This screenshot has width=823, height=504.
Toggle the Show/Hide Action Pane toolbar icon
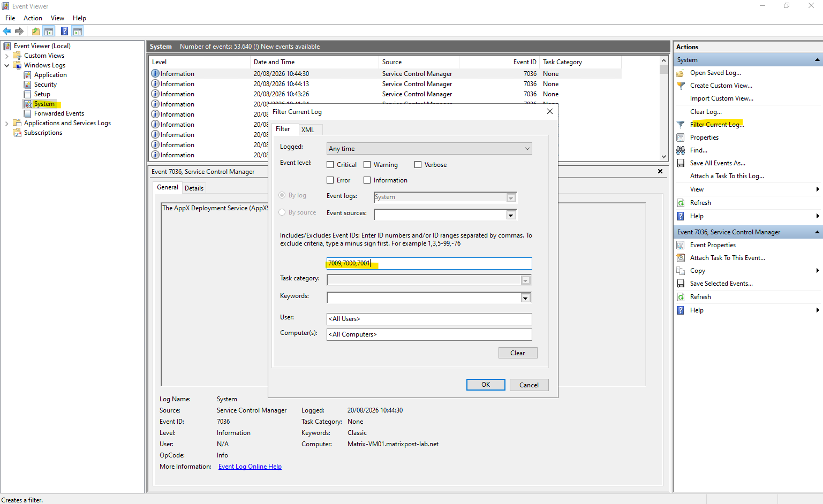tap(78, 31)
